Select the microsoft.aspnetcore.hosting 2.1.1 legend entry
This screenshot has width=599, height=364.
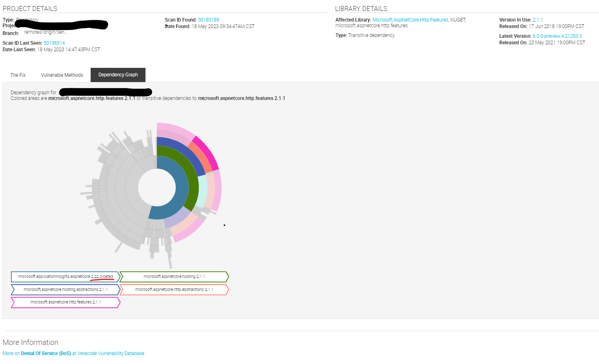[x=174, y=277]
